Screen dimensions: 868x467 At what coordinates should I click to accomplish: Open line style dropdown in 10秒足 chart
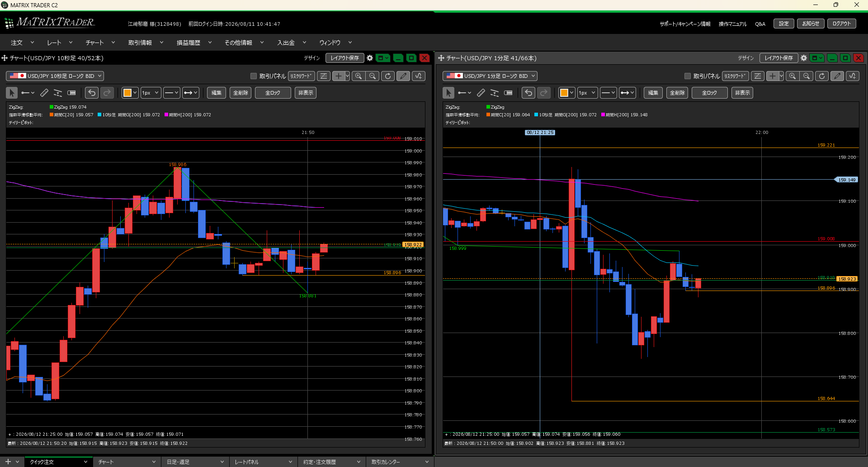(171, 93)
